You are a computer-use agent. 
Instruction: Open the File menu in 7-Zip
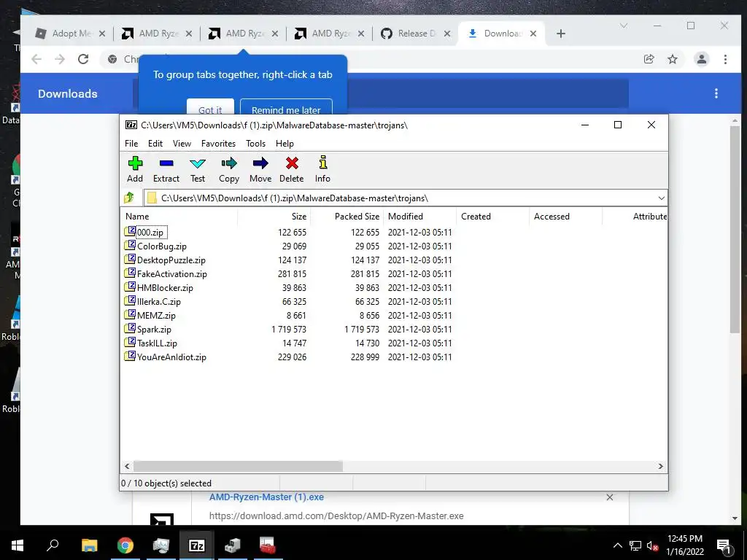(131, 144)
